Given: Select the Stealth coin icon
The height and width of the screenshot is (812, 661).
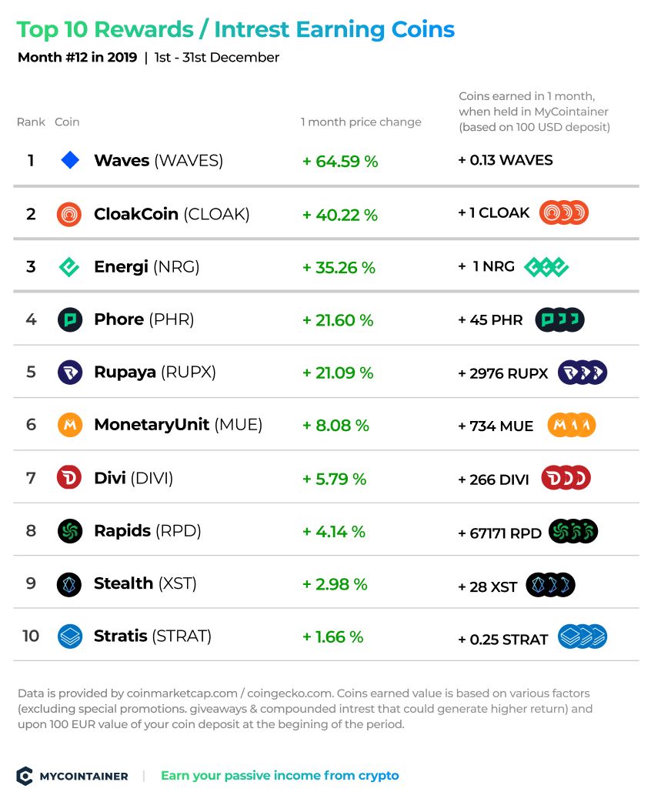Looking at the screenshot, I should click(x=68, y=585).
